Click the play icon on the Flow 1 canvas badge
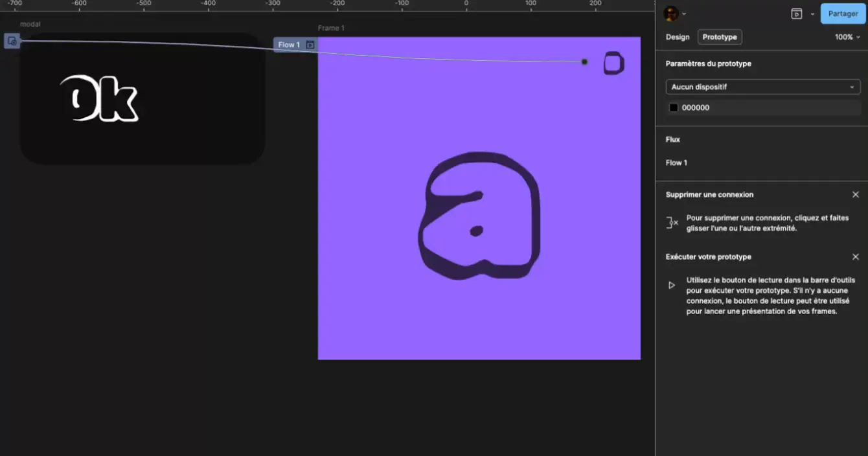This screenshot has width=868, height=456. 310,45
